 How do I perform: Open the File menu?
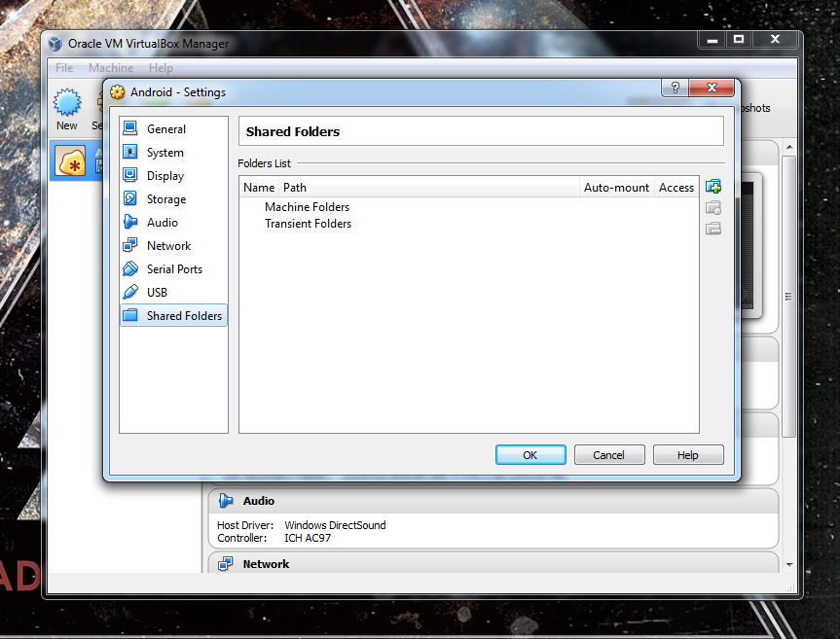click(x=64, y=68)
